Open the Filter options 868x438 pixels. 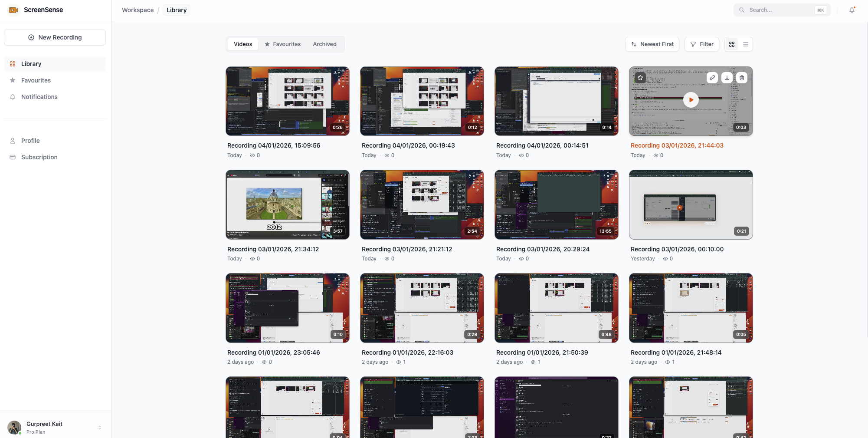pyautogui.click(x=701, y=44)
